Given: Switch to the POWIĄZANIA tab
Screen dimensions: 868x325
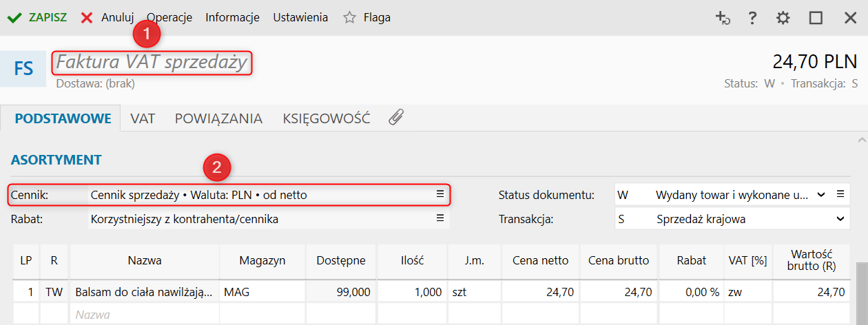Looking at the screenshot, I should 218,118.
